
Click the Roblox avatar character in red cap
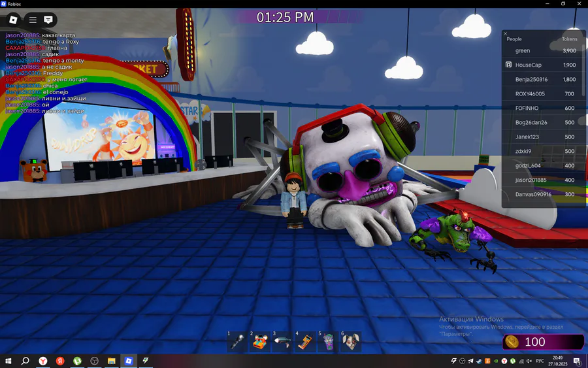click(x=293, y=200)
